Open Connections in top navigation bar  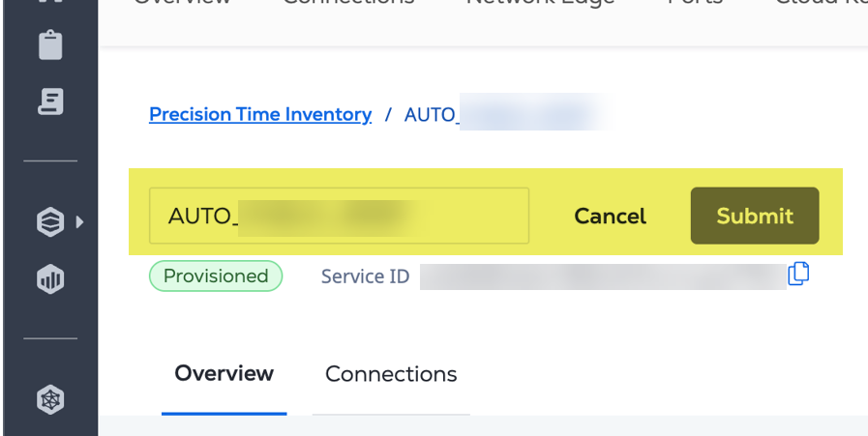click(x=348, y=3)
